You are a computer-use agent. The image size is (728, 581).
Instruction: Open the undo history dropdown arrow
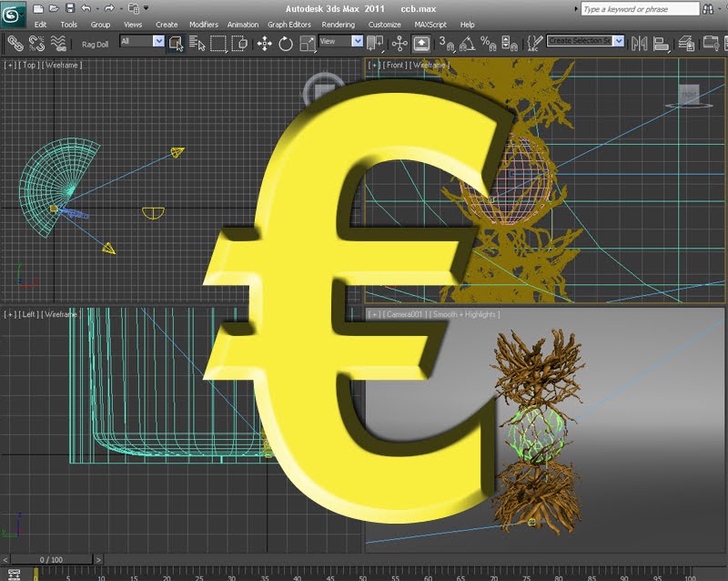[x=97, y=8]
